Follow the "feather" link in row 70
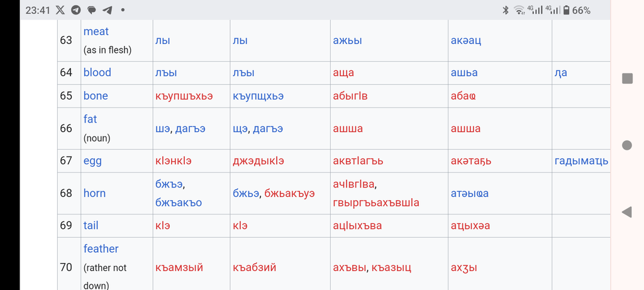This screenshot has width=644, height=290. click(101, 248)
